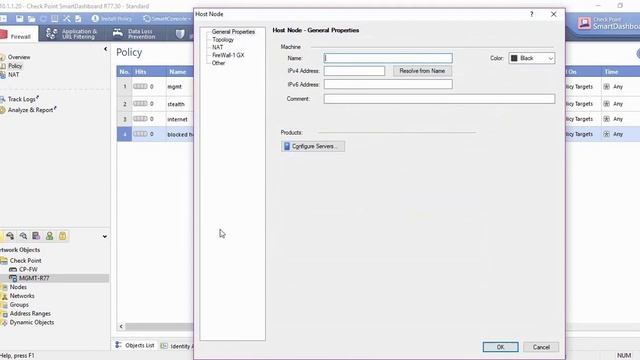Click the green user icon in the objects toolbar

point(49,236)
